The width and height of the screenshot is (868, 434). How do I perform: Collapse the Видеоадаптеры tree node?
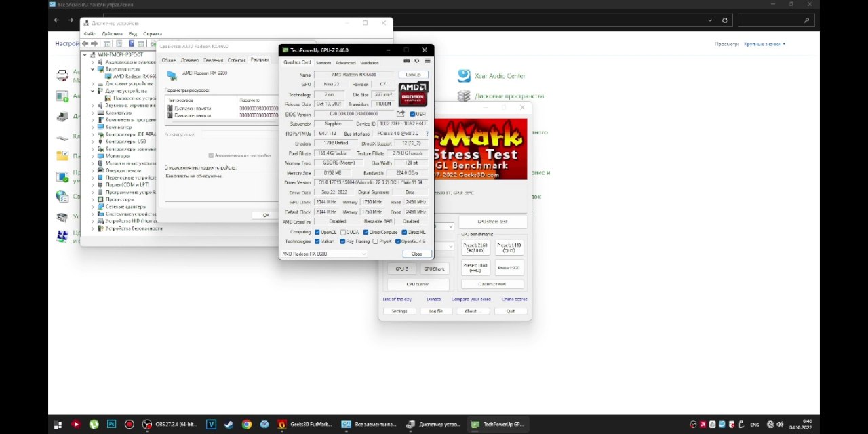click(93, 69)
